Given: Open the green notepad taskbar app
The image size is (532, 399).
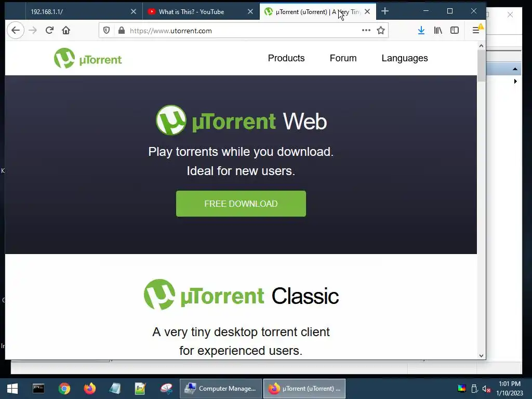Looking at the screenshot, I should (140, 389).
